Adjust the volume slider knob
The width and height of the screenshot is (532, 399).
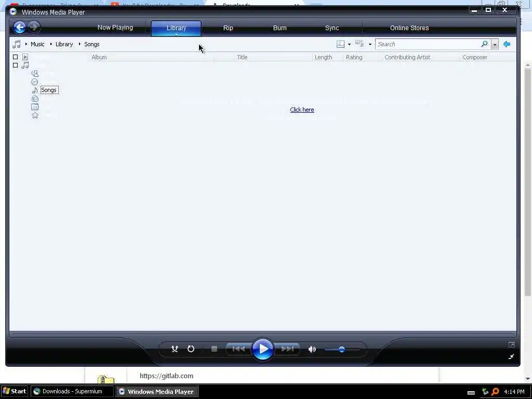(342, 349)
